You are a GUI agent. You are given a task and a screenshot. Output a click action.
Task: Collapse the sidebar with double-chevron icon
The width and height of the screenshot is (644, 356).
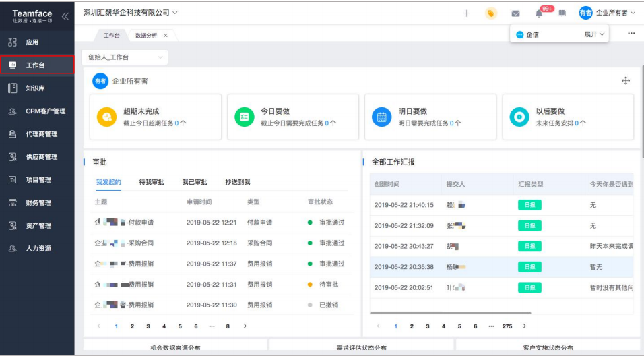coord(65,16)
